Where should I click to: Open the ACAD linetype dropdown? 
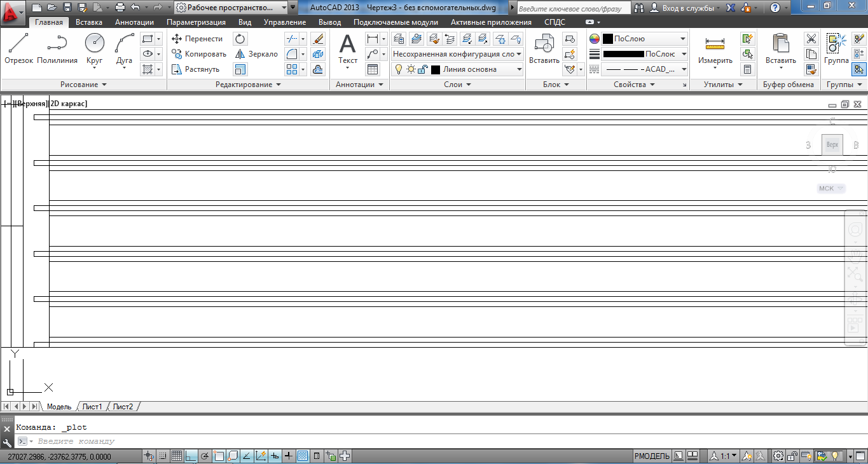tap(645, 69)
